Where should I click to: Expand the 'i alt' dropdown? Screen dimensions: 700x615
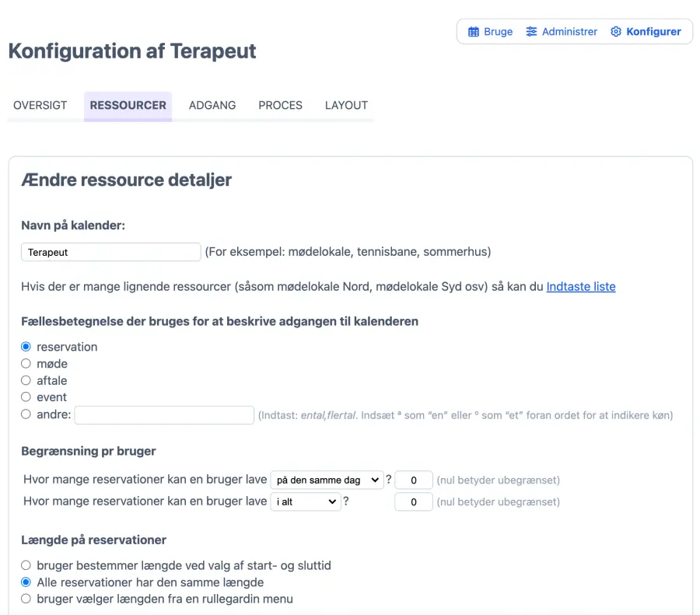[x=306, y=502]
